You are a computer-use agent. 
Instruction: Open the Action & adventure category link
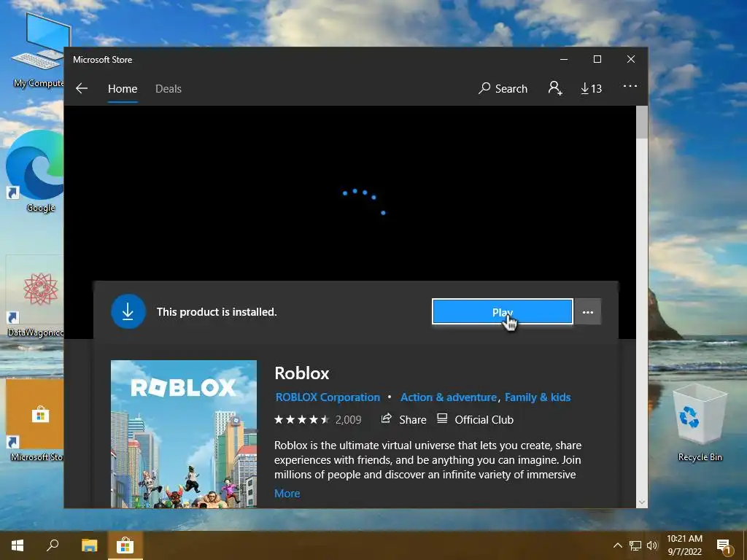pyautogui.click(x=449, y=397)
